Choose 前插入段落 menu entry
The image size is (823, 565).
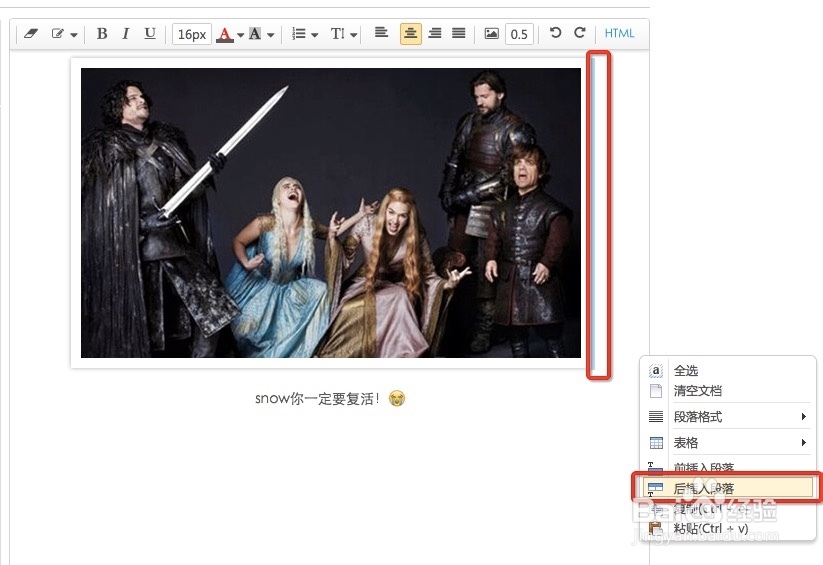point(727,467)
